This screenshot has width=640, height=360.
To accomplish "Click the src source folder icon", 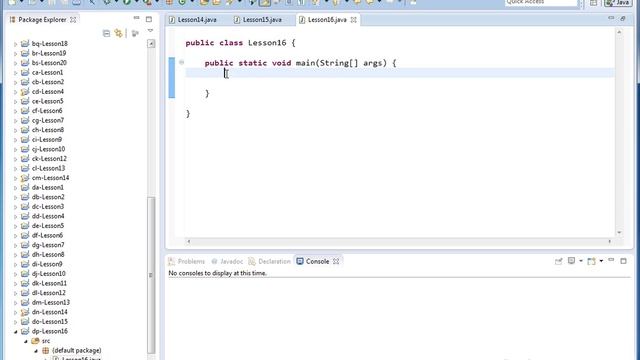I will pyautogui.click(x=35, y=341).
